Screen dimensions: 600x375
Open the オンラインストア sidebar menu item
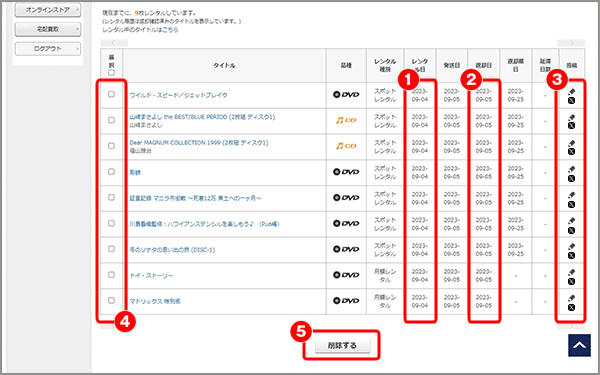(48, 10)
